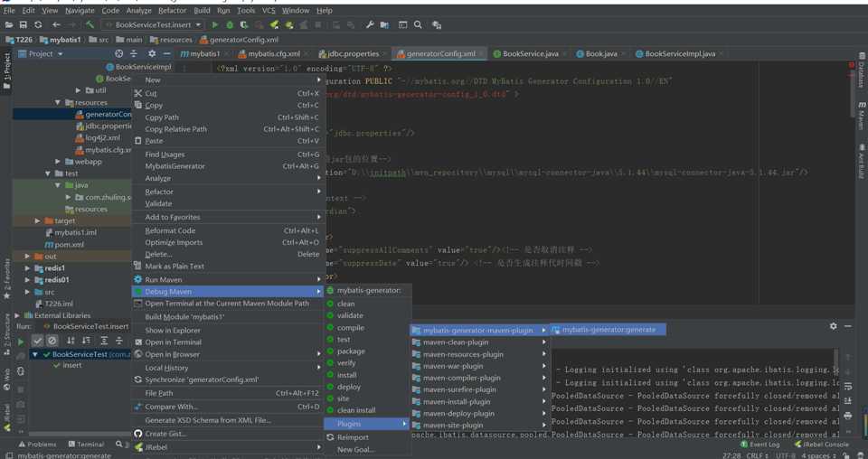This screenshot has width=868, height=459.
Task: Switch to the BookServiceImpl.java tab
Action: coord(680,53)
